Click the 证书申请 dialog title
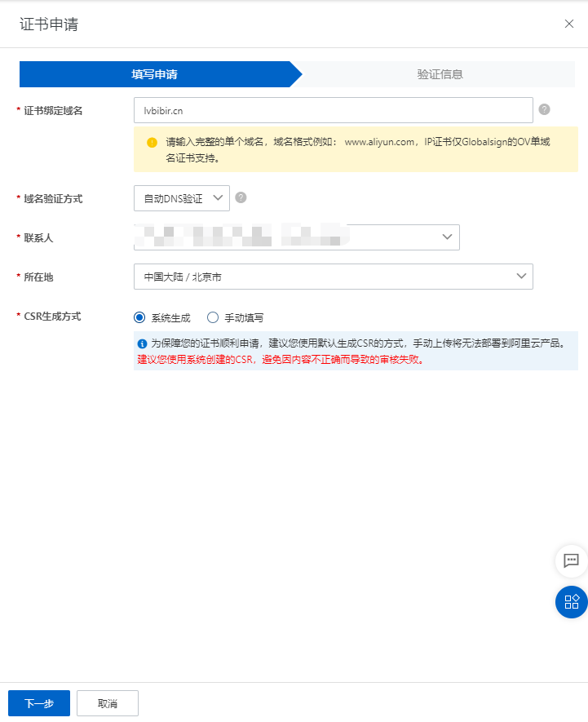The height and width of the screenshot is (722, 588). coord(49,24)
